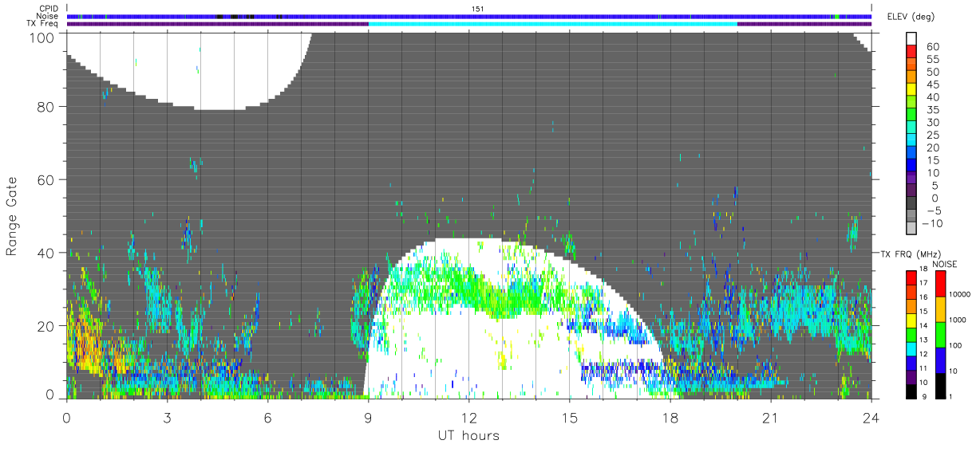Click the '1000' label on the NOISE legend

958,320
